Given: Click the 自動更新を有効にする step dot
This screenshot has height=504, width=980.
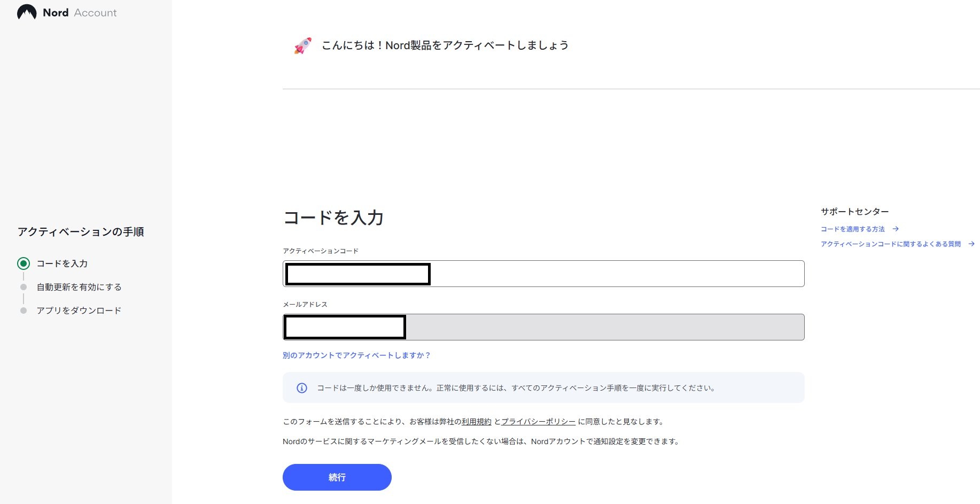Looking at the screenshot, I should [x=24, y=287].
